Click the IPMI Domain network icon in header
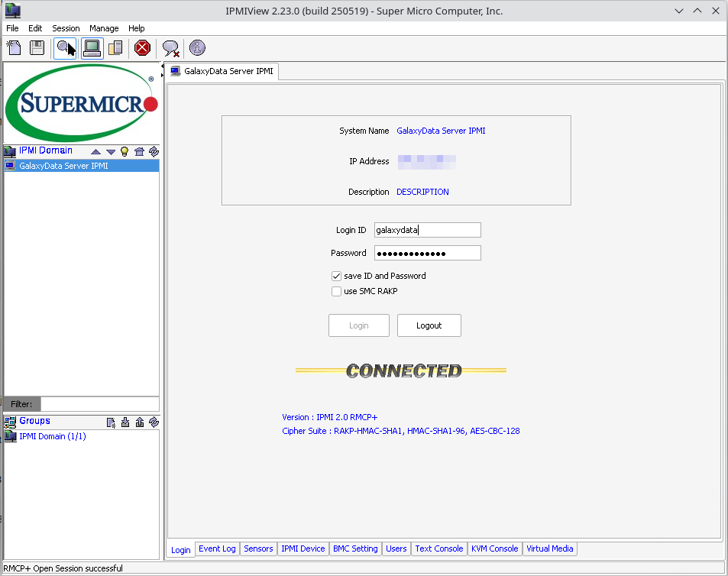Image resolution: width=728 pixels, height=576 pixels. tap(10, 151)
